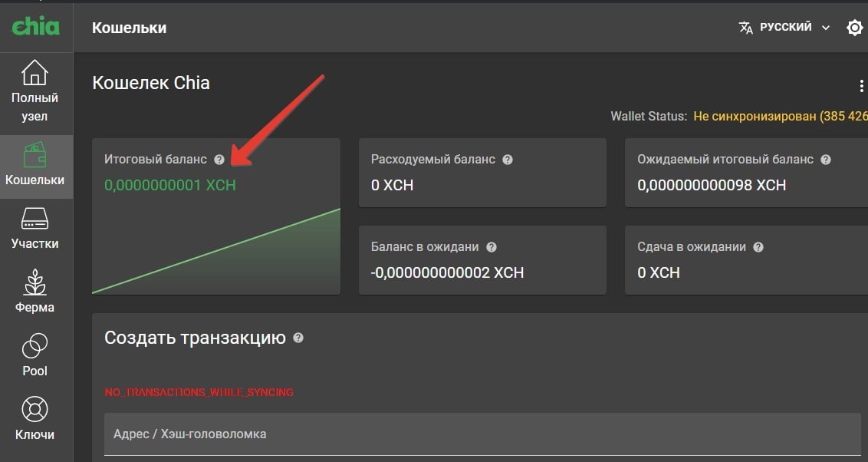Open the Pool section
Image resolution: width=868 pixels, height=462 pixels.
35,355
